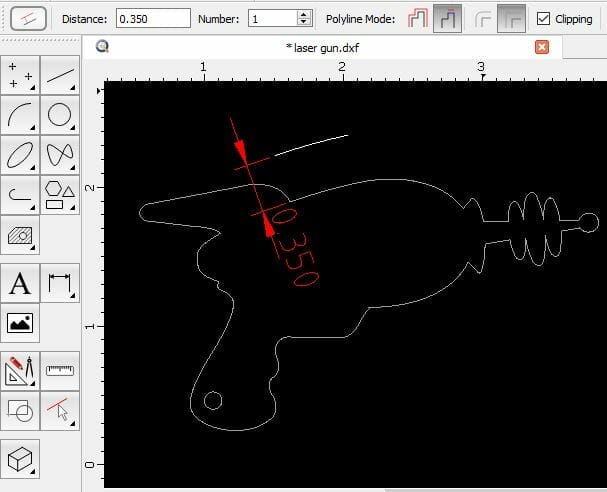Click the white offset preview line

[312, 146]
